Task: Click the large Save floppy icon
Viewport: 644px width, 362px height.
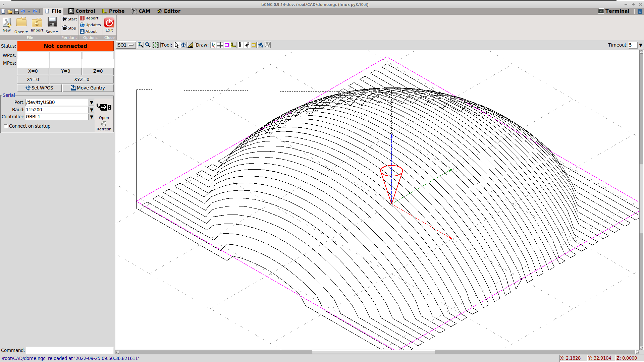Action: [x=52, y=22]
